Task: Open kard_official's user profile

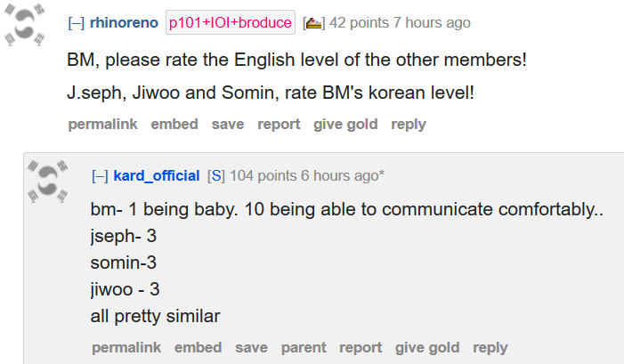Action: (x=157, y=176)
